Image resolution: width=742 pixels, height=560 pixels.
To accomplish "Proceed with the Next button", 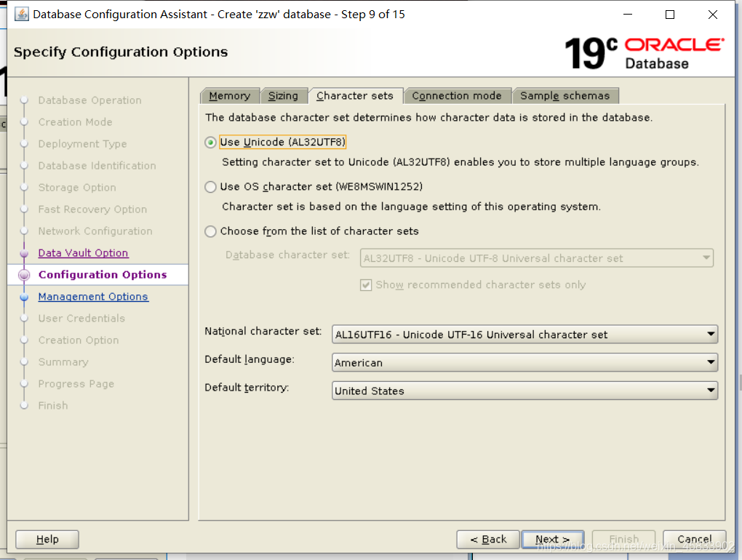I will point(553,539).
